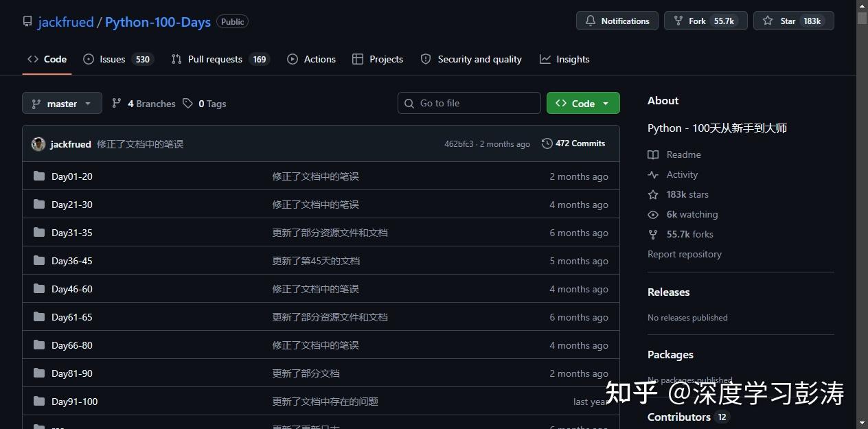Screen dimensions: 868x429
Task: Open the Day21-30 folder name
Action: pos(72,205)
